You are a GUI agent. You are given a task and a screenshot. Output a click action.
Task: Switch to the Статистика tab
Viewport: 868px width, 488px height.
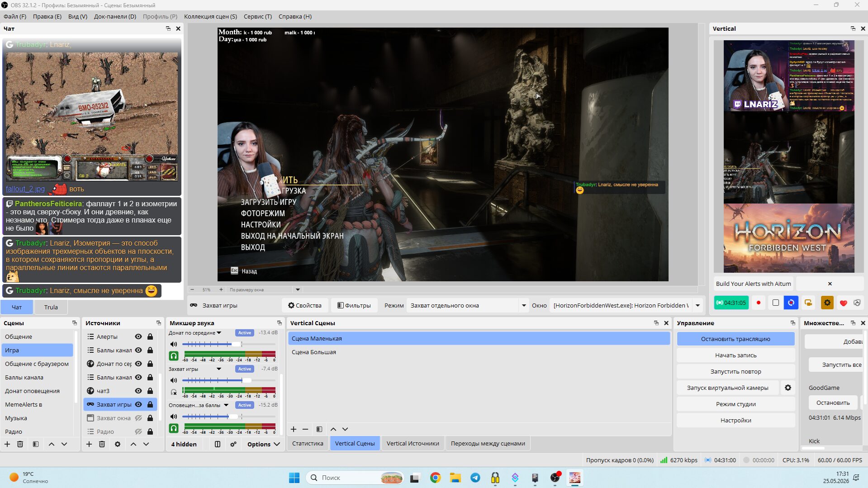308,443
